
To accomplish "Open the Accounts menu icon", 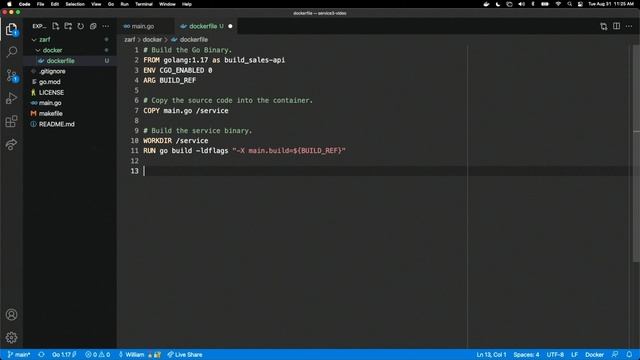I will tap(11, 315).
